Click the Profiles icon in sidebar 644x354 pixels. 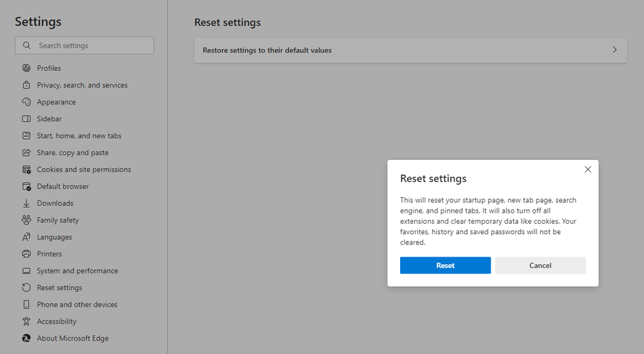[x=26, y=68]
